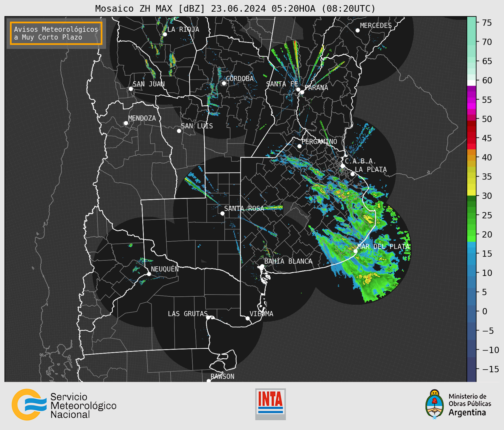Click the SANTA ROSA label text
504x430 pixels.
click(x=244, y=208)
